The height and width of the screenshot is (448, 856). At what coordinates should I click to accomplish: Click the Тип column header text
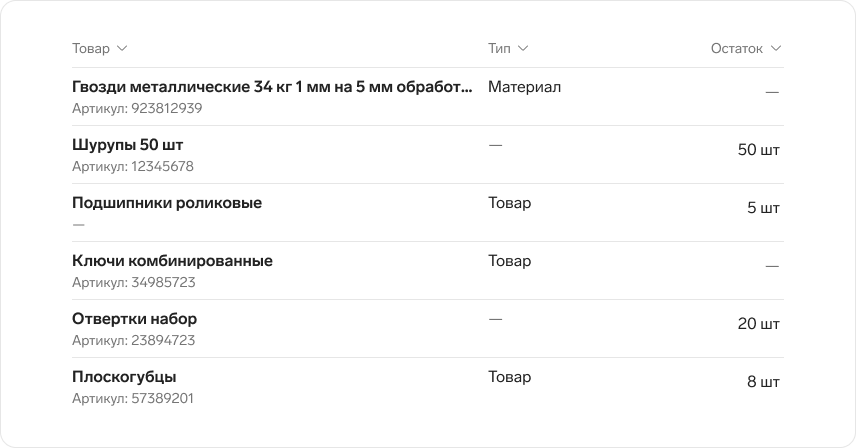click(499, 49)
